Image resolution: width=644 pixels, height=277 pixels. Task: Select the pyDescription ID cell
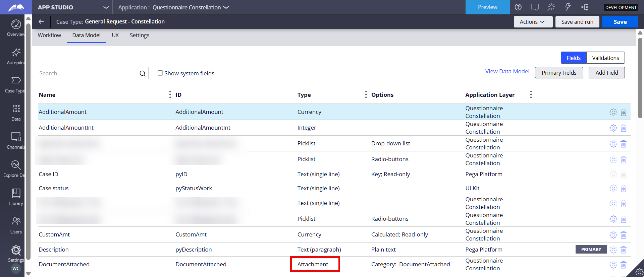click(194, 250)
